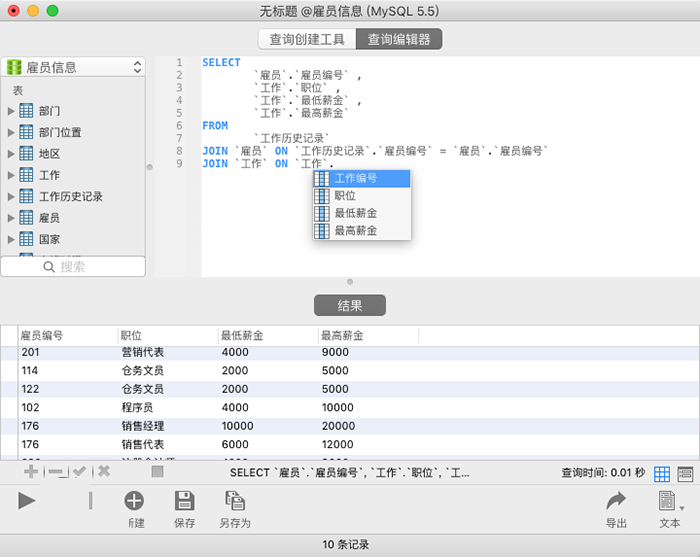Click the Save As icon
This screenshot has width=700, height=557.
point(235,501)
